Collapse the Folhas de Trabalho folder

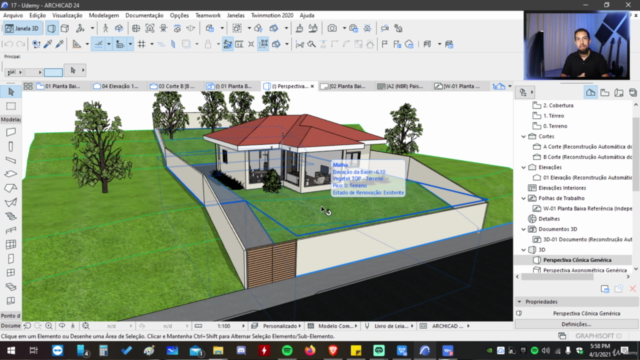[524, 198]
